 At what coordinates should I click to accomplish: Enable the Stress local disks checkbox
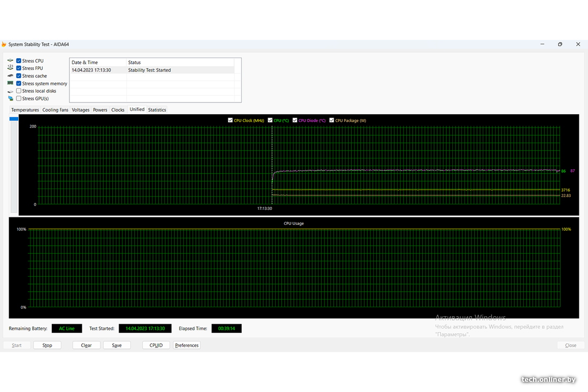coord(19,91)
